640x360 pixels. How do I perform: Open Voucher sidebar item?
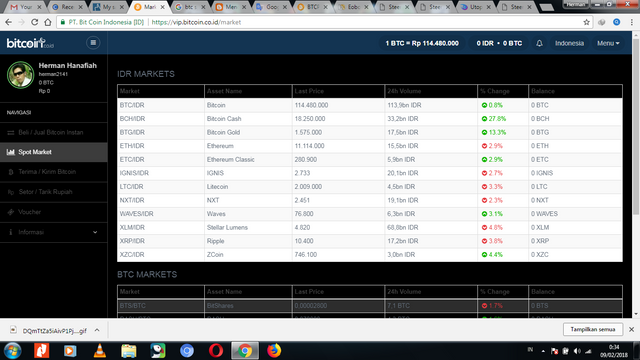[53, 212]
